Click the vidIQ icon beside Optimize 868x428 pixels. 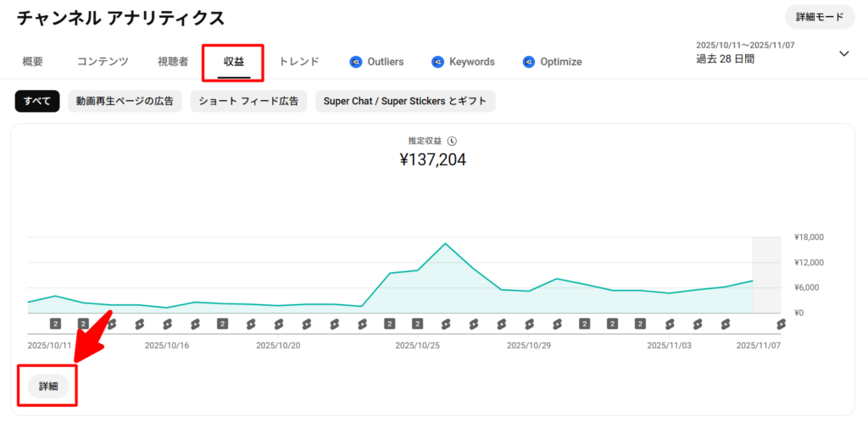pos(529,62)
